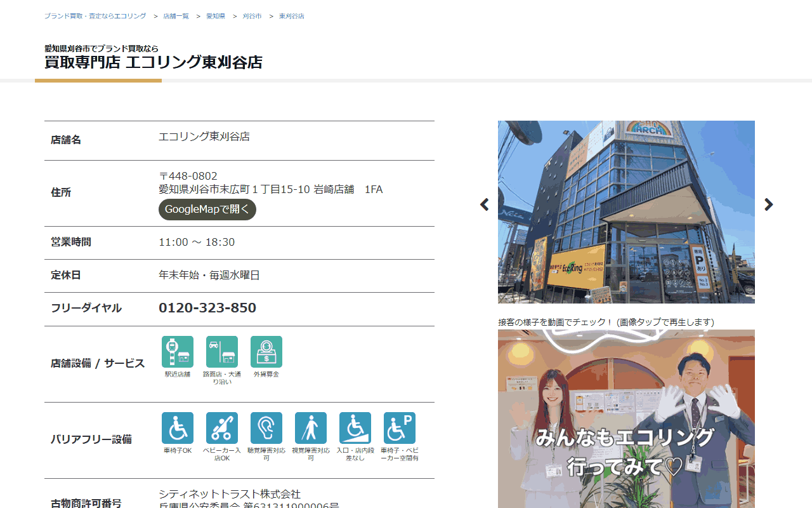
Task: Click the wheelchair OK (車椅子OK) icon
Action: tap(178, 428)
